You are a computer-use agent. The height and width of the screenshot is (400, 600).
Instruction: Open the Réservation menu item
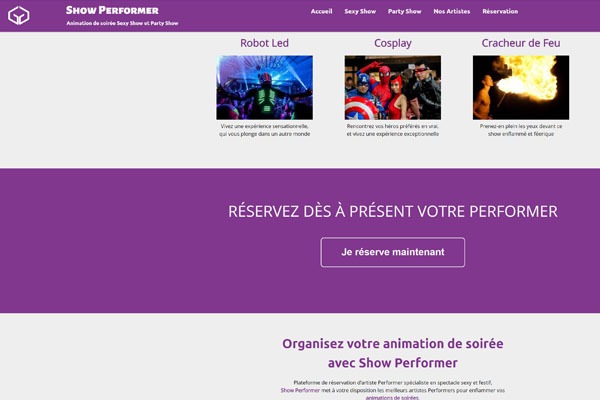(x=500, y=11)
